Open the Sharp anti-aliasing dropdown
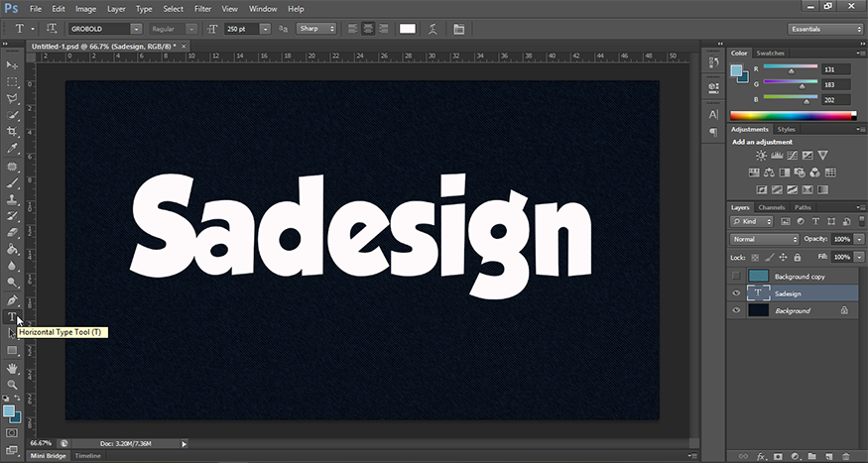Viewport: 868px width, 463px height. [316, 29]
